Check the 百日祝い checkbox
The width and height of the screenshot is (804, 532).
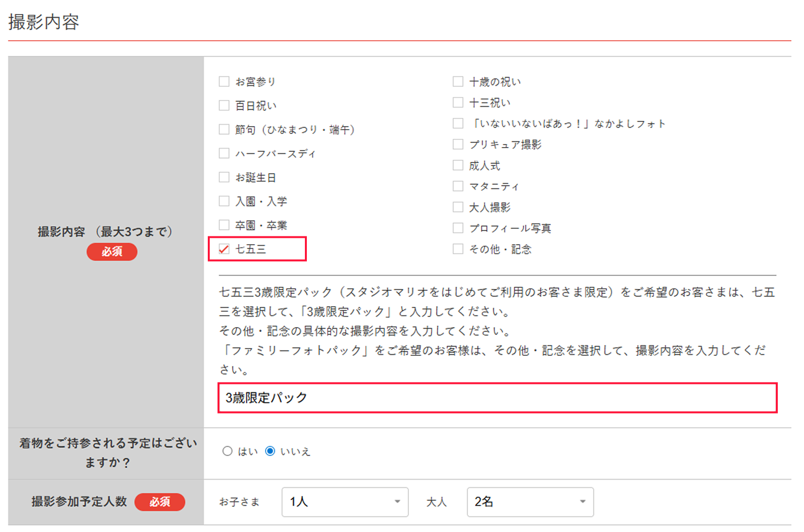click(224, 105)
